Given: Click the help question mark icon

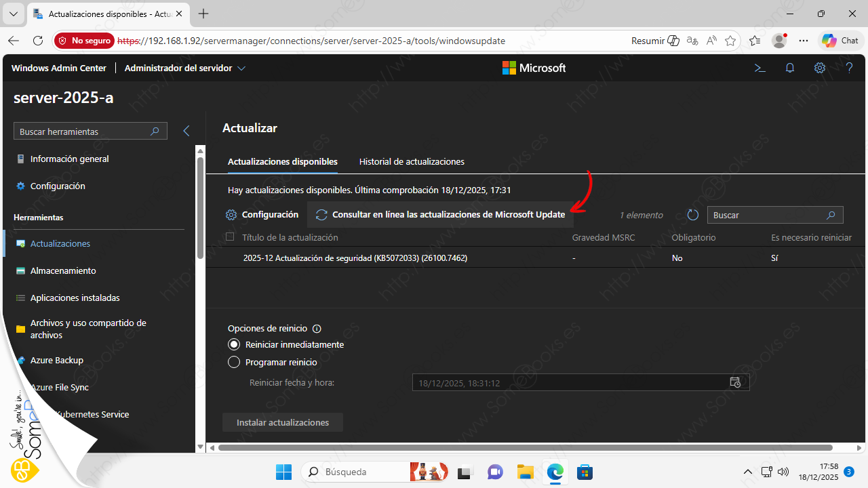Looking at the screenshot, I should click(x=849, y=68).
